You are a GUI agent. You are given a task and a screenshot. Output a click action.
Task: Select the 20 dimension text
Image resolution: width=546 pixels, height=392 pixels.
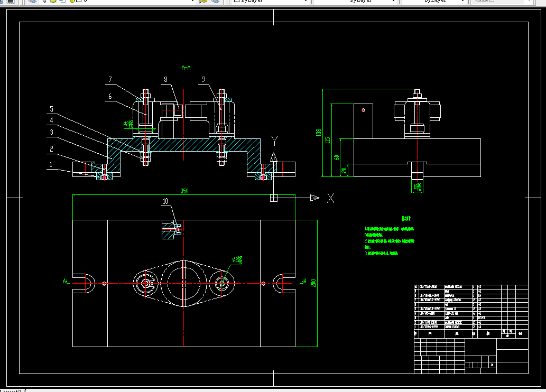click(x=344, y=170)
